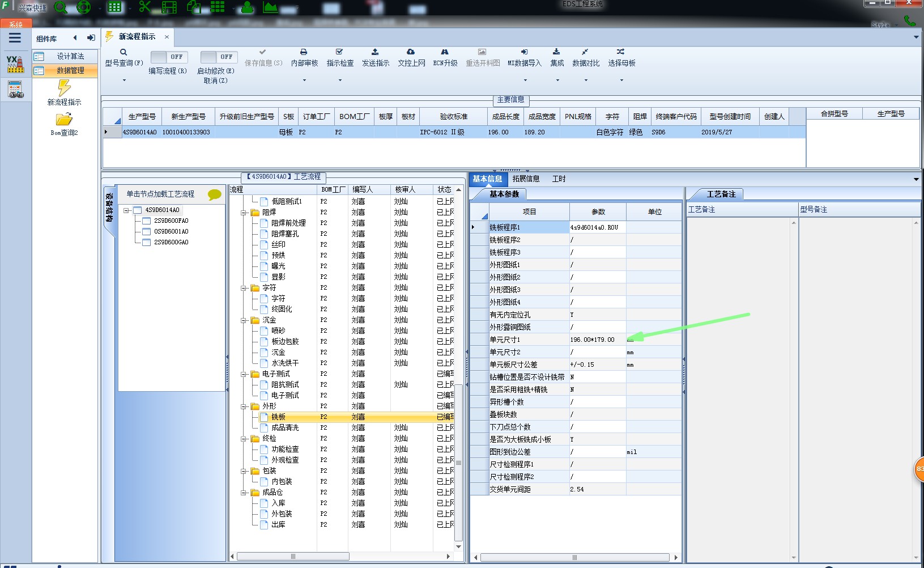
Task: Open 新流程指示 lightning icon in component library
Action: (x=64, y=88)
